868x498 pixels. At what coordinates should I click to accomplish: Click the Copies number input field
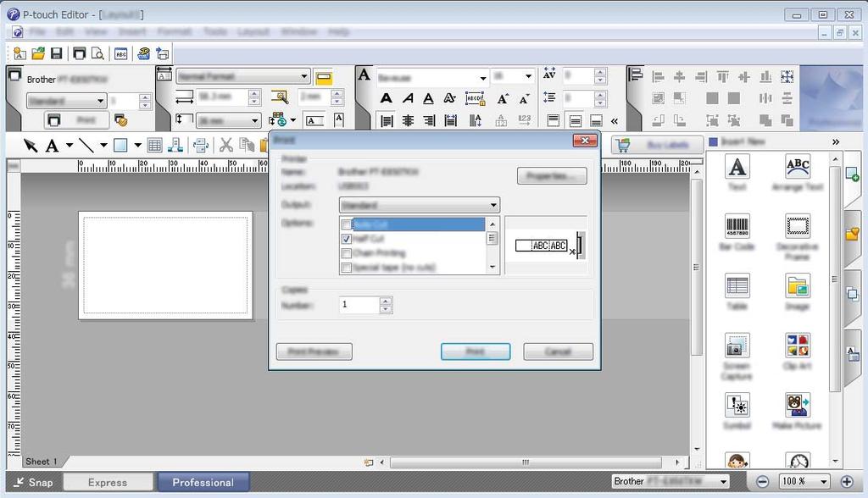[359, 304]
